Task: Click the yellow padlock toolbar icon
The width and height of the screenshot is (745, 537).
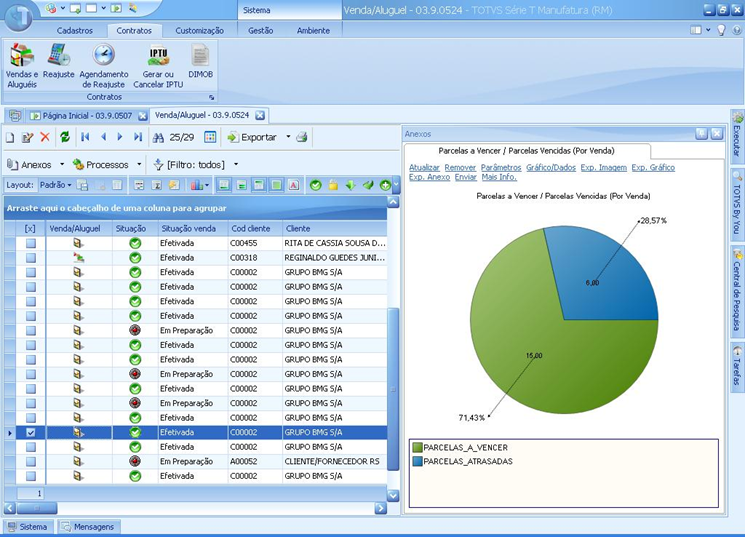Action: (x=333, y=185)
